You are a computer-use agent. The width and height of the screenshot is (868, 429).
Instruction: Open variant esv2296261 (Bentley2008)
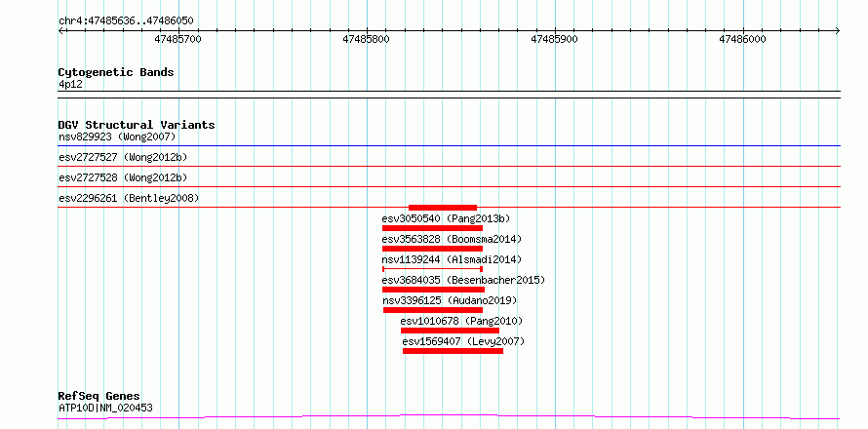coord(129,198)
